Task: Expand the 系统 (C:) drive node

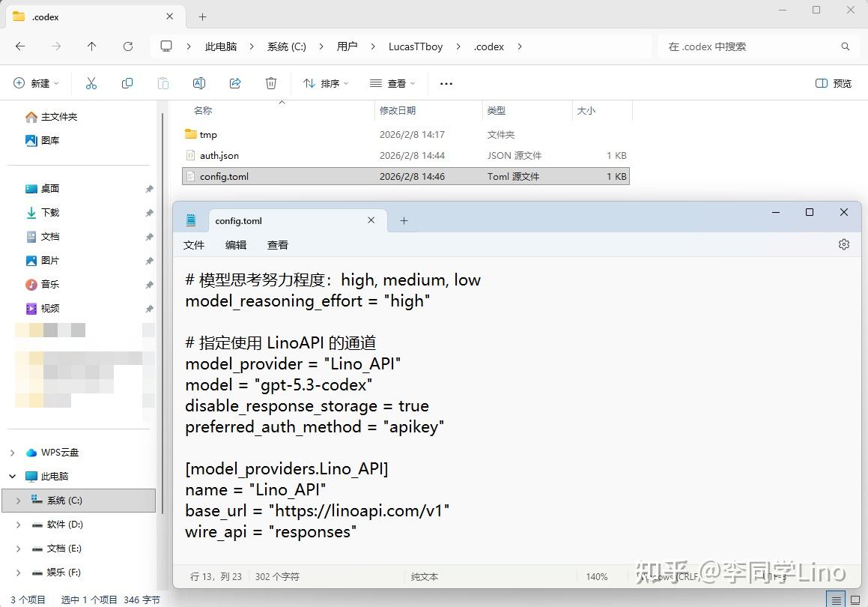Action: pyautogui.click(x=18, y=501)
